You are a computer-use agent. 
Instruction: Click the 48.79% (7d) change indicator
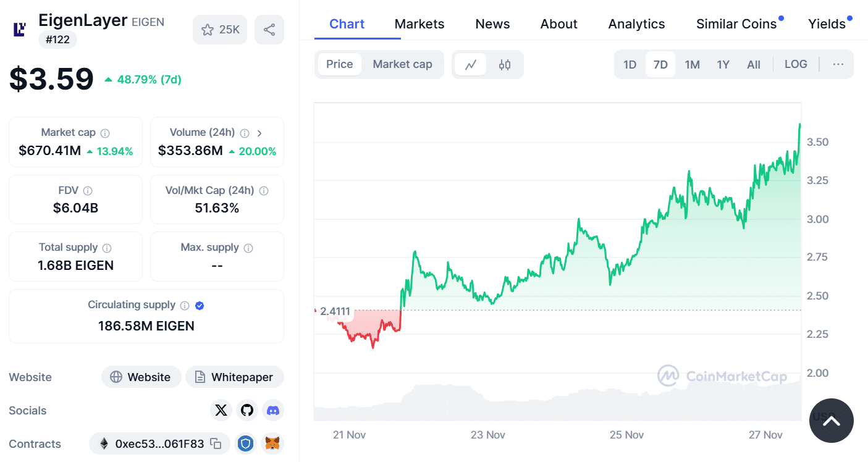143,80
